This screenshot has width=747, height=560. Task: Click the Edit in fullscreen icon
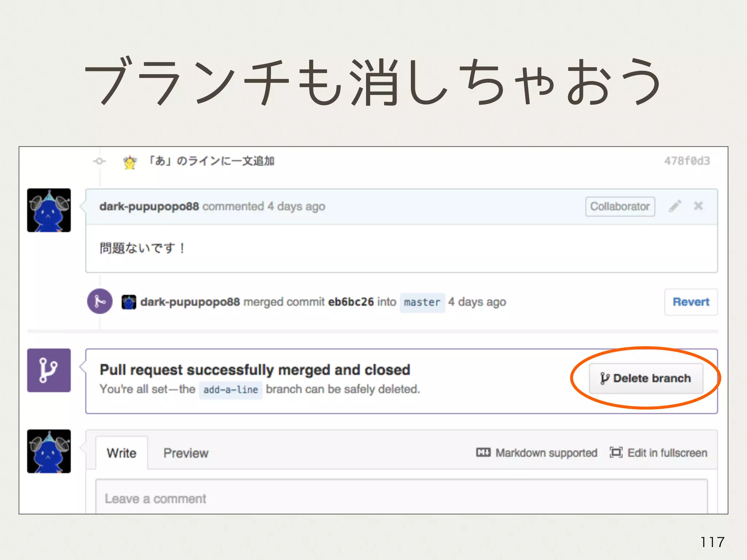pyautogui.click(x=616, y=452)
